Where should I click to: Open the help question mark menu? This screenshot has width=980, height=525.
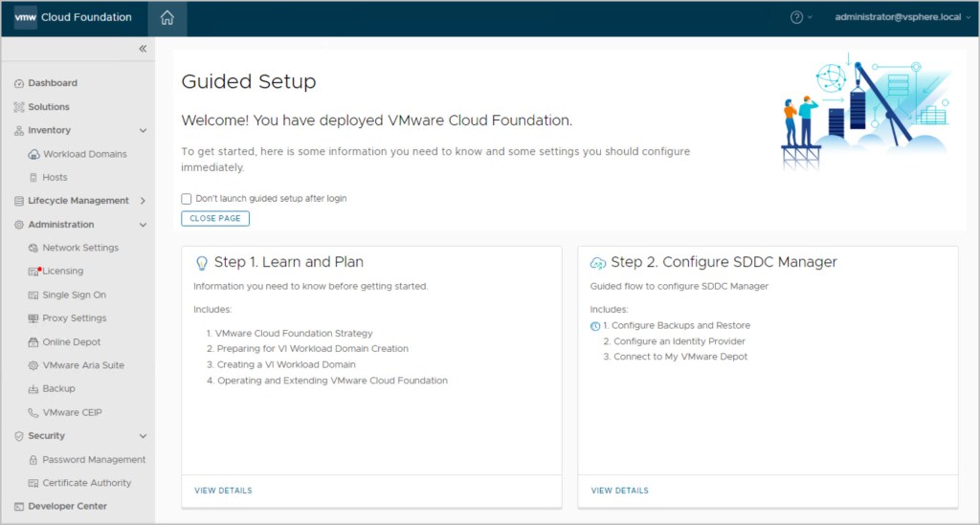pyautogui.click(x=797, y=17)
